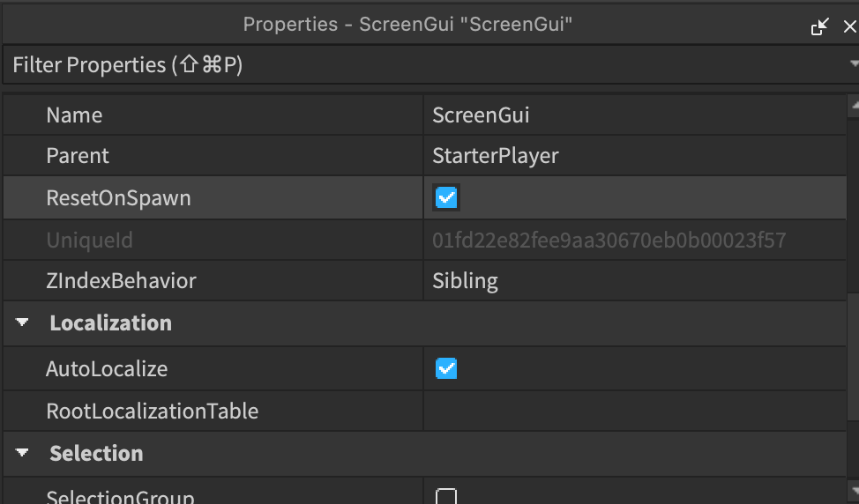Collapse the Localization section
Image resolution: width=859 pixels, height=504 pixels.
(22, 323)
